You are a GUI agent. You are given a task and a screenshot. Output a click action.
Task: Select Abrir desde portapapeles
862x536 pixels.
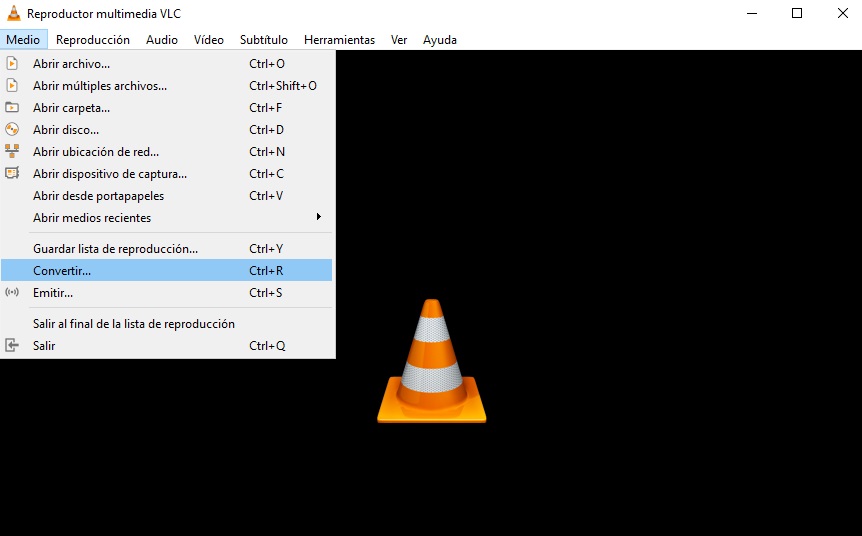point(167,196)
